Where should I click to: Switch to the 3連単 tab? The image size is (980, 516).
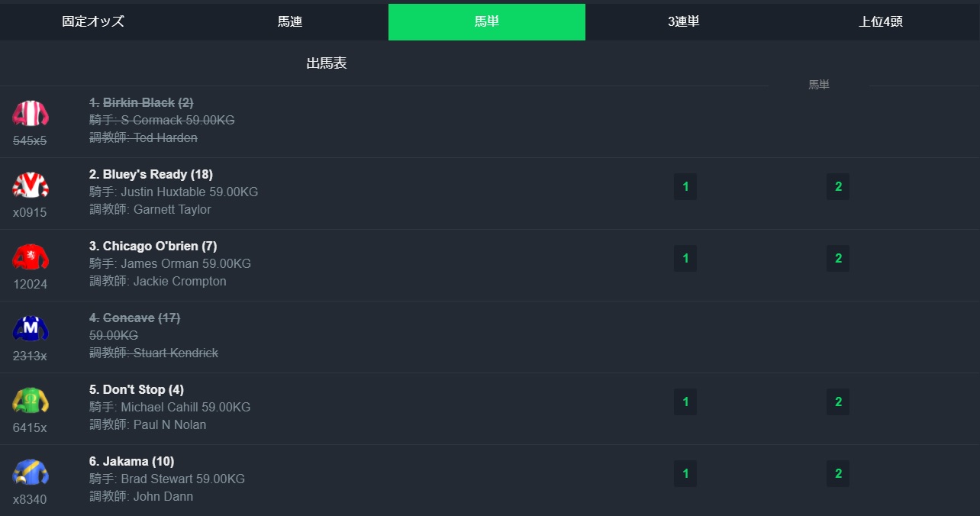(683, 21)
